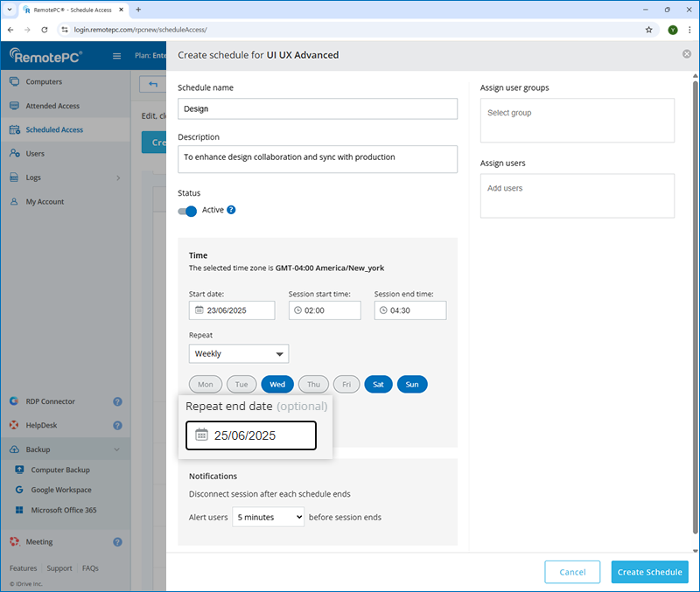The height and width of the screenshot is (592, 700).
Task: Close the Create schedule panel
Action: click(x=687, y=54)
